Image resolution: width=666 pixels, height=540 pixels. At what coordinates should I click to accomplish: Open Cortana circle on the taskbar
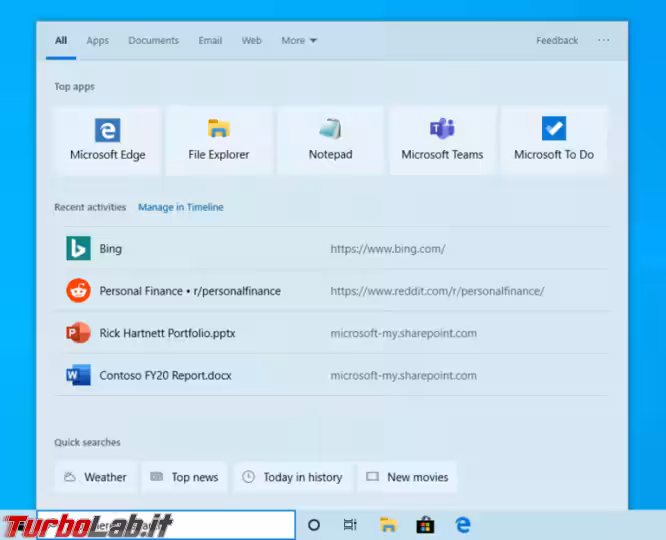[x=314, y=525]
